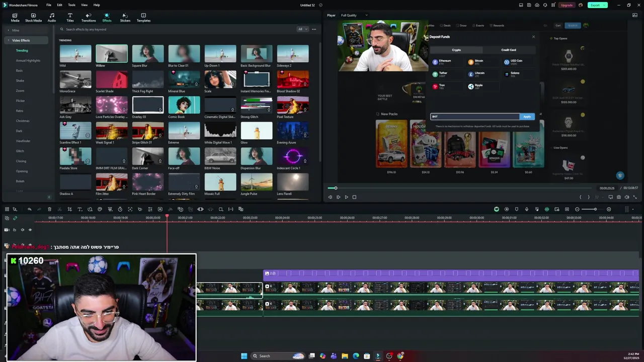Click the timeline zoom out minus icon
This screenshot has height=362, width=644.
[x=577, y=209]
